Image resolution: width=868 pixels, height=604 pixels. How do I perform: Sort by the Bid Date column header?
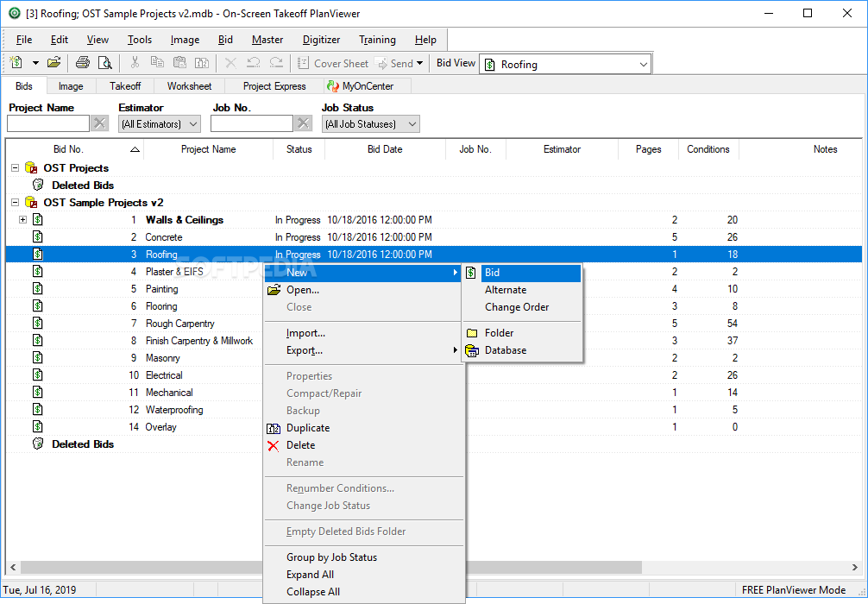pyautogui.click(x=385, y=149)
